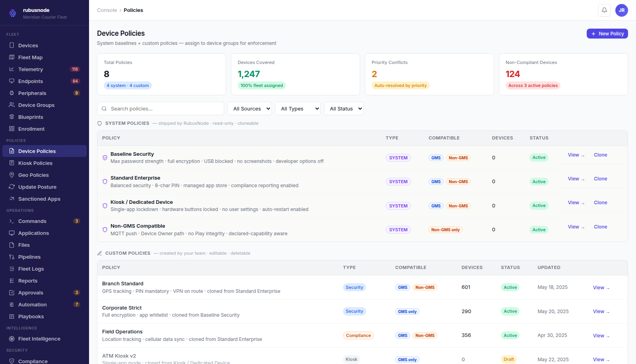View the Standard Enterprise policy
Screen dimensions: 636x364
pyautogui.click(x=576, y=179)
